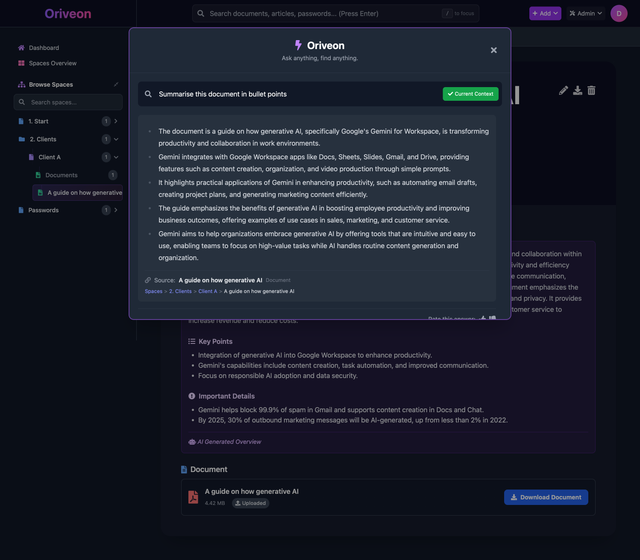The width and height of the screenshot is (640, 560).
Task: Click the dialog search magnifier icon
Action: (148, 94)
